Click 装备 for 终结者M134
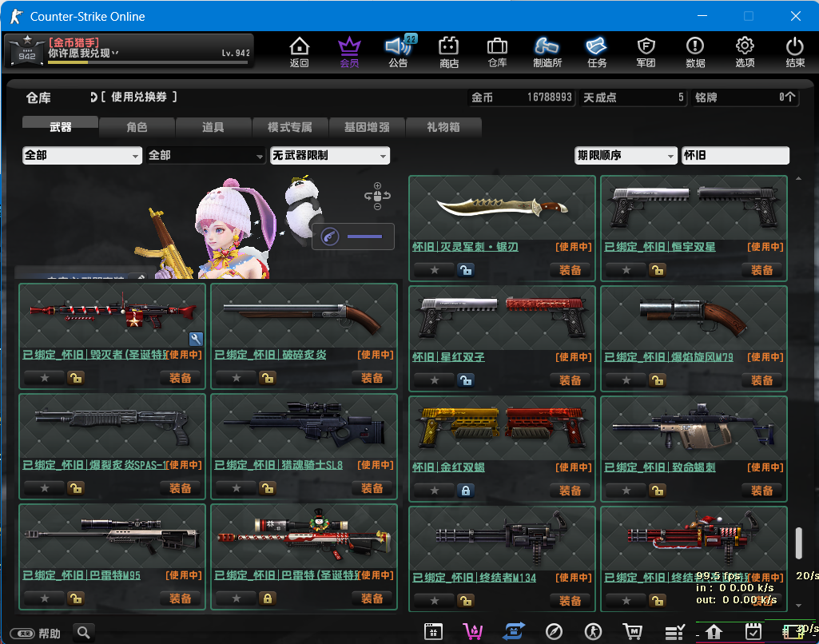 (570, 601)
